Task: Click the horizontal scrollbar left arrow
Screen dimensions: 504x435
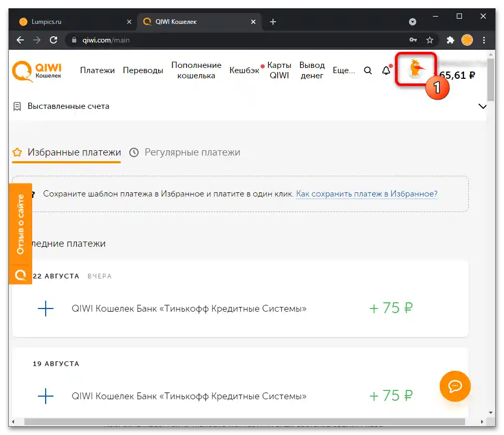Action: pyautogui.click(x=13, y=422)
